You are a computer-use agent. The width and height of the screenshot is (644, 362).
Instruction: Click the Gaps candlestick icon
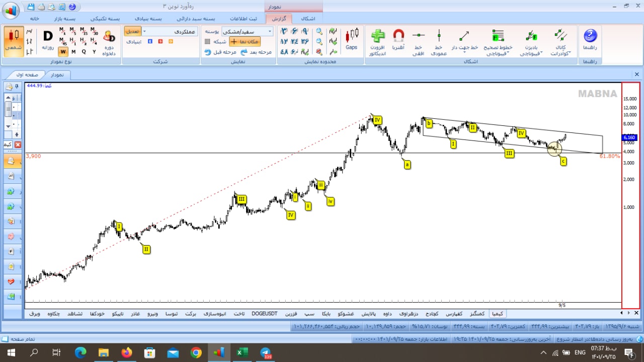click(351, 39)
